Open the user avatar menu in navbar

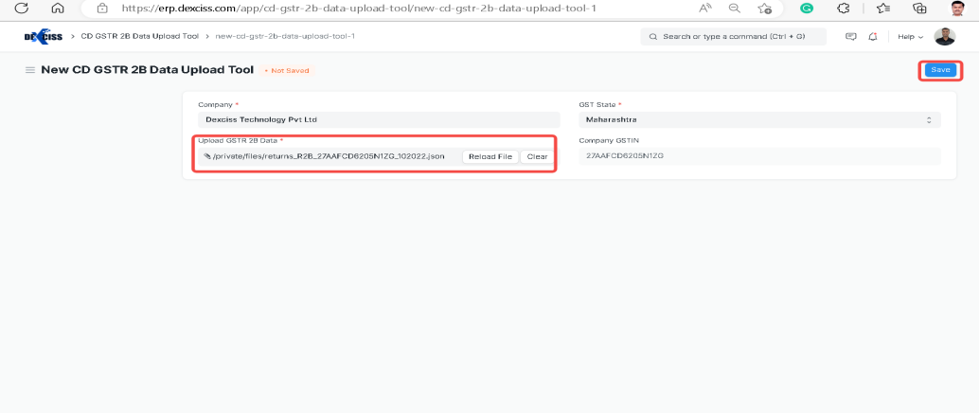click(x=944, y=37)
